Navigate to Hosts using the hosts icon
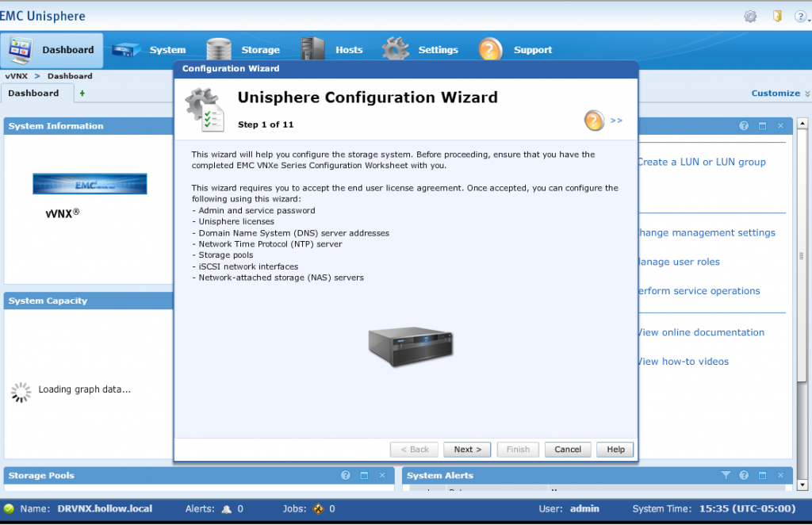The height and width of the screenshot is (525, 812). click(x=312, y=48)
